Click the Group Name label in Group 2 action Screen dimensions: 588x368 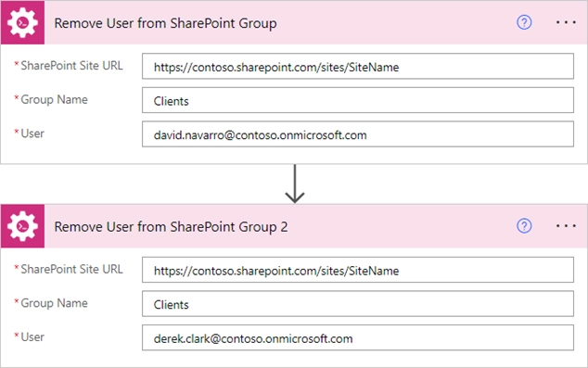tap(54, 303)
